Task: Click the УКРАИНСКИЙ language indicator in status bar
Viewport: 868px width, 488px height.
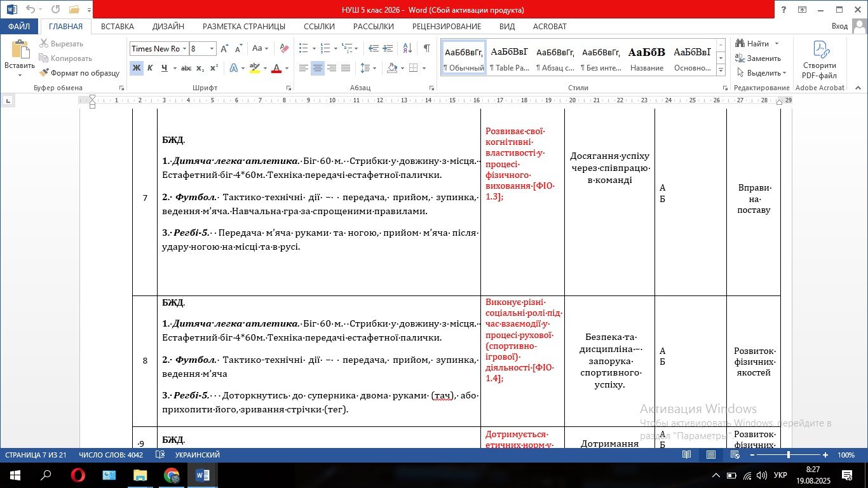Action: point(197,455)
